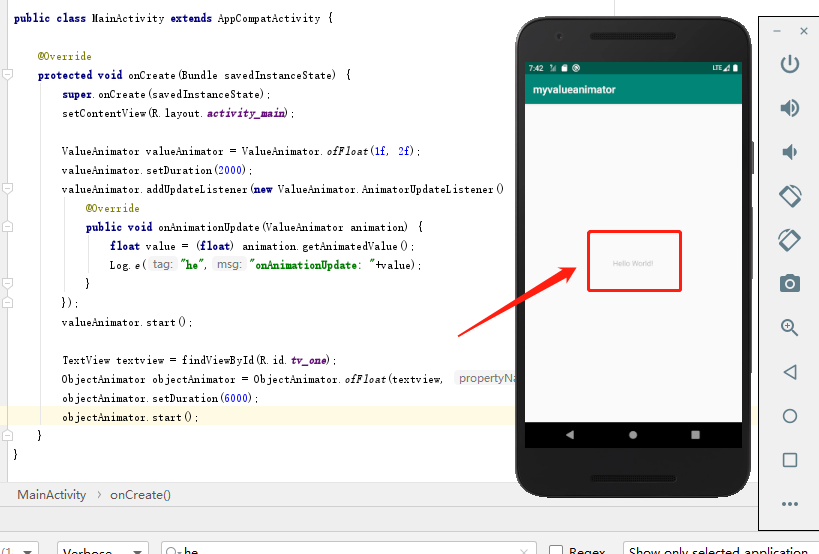Click the propertyName parameter hint
The image size is (819, 554).
pyautogui.click(x=486, y=378)
